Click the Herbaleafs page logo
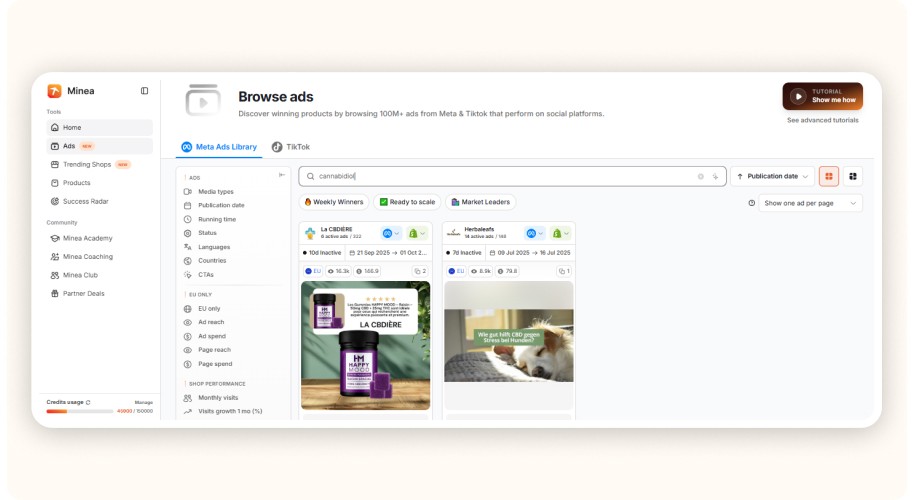Viewport: 914px width, 500px height. [x=454, y=233]
